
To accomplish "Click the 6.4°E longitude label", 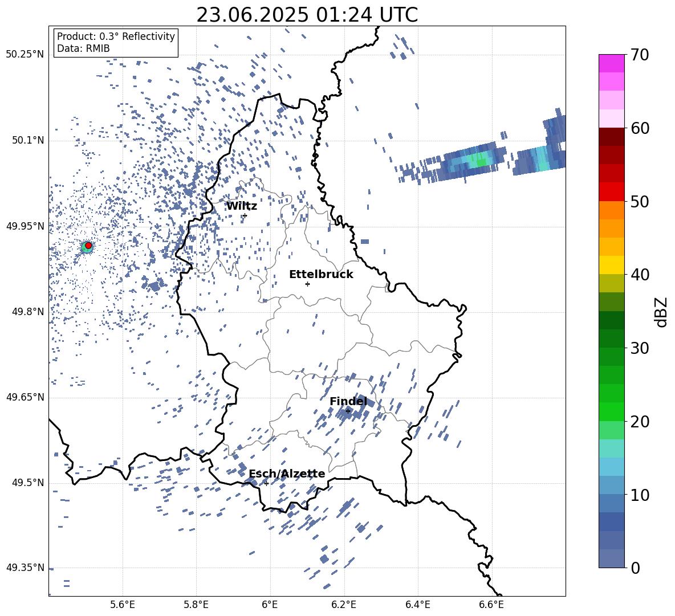I will [417, 605].
